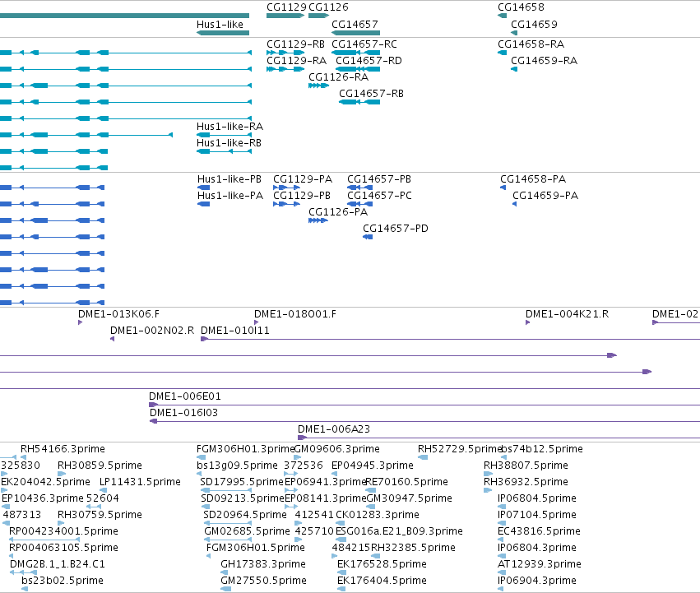
Task: Select EST RP004063105.5prime
Action: click(12, 556)
